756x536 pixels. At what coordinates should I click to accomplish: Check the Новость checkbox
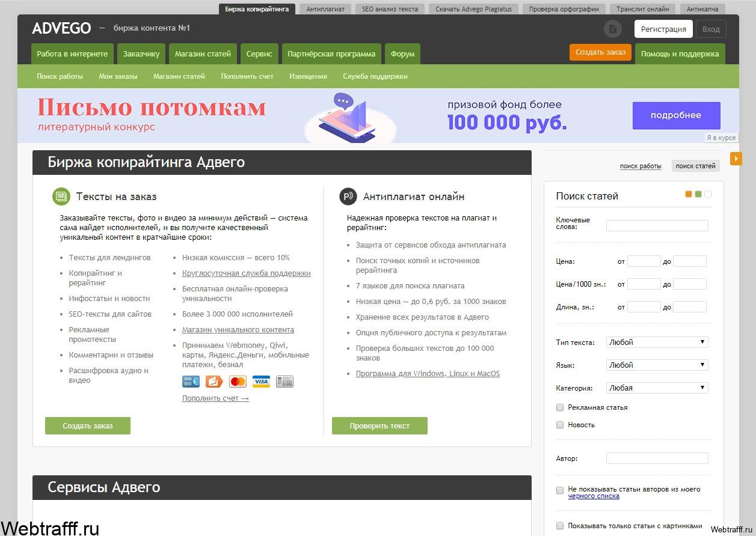click(560, 425)
